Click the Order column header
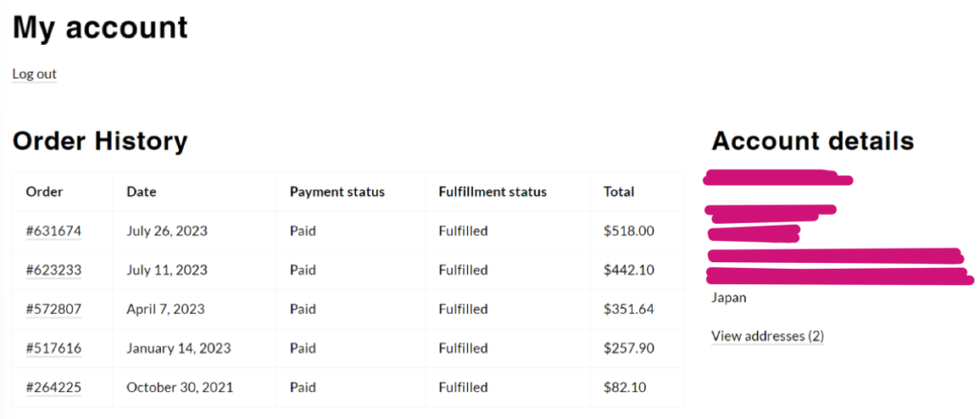The height and width of the screenshot is (419, 980). [x=44, y=191]
